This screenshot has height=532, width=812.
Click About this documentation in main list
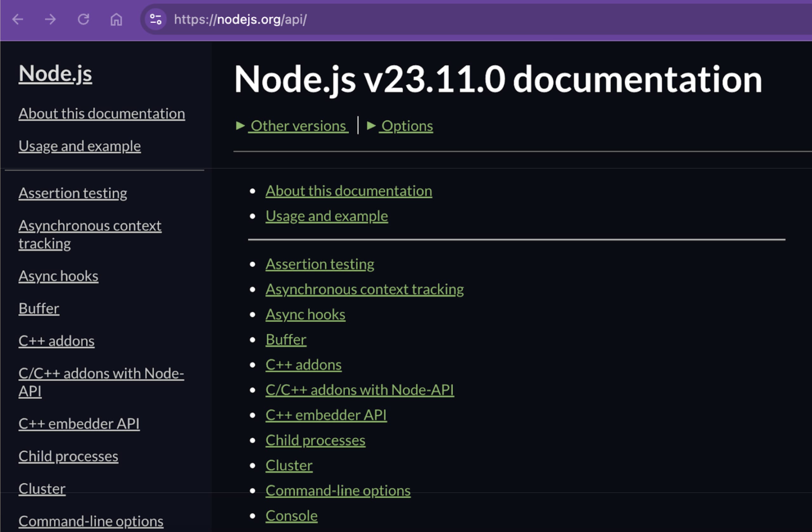(x=349, y=191)
